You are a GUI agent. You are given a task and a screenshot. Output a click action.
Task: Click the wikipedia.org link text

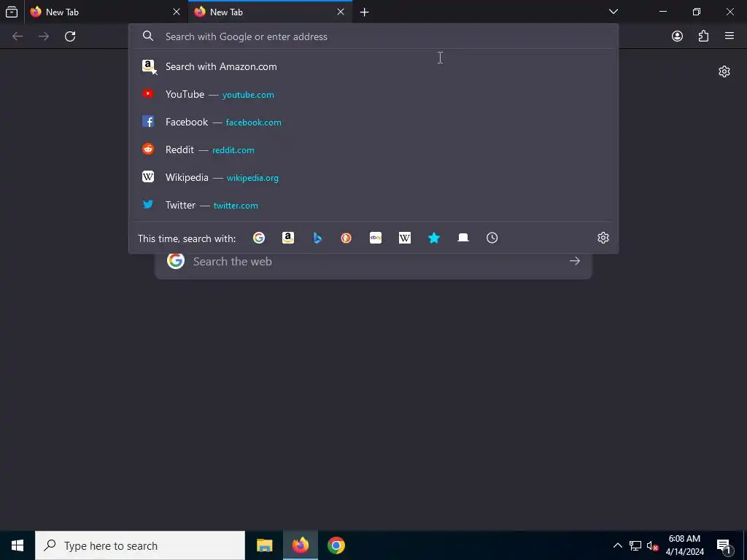coord(252,178)
